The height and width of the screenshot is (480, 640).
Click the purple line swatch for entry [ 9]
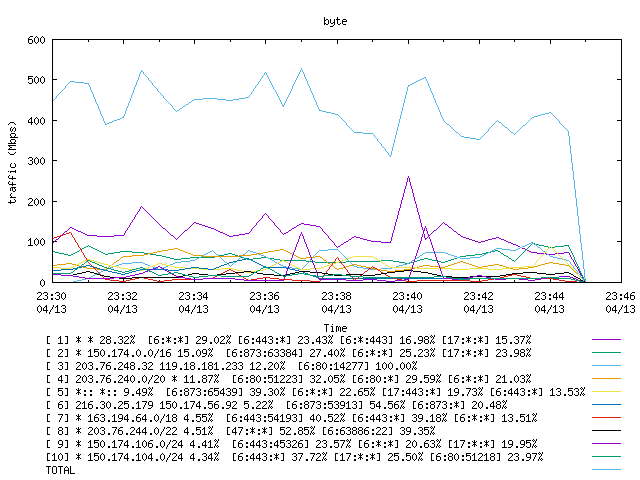pos(606,444)
